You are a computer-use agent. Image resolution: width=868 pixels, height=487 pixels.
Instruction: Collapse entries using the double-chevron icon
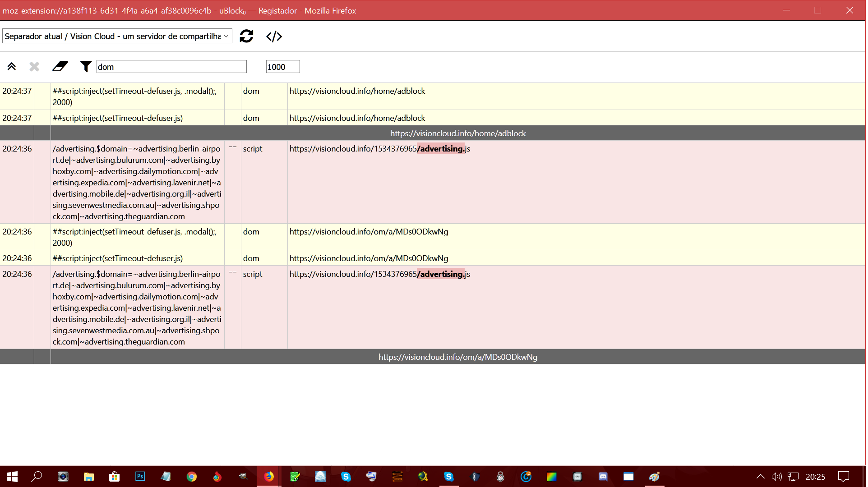[11, 66]
